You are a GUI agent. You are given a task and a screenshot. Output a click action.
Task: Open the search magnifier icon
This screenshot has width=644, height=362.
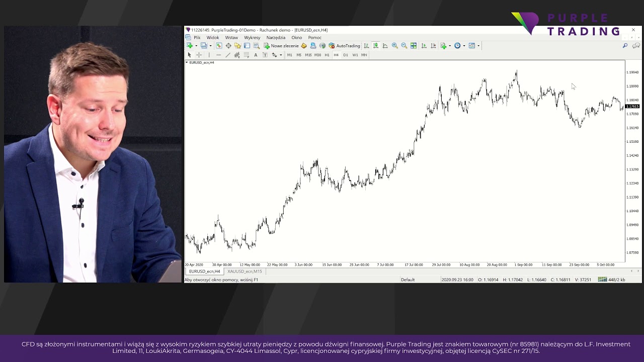click(x=625, y=46)
